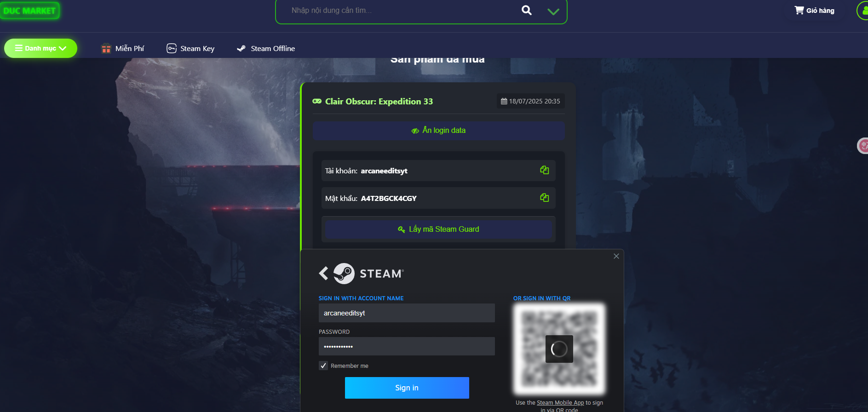Image resolution: width=868 pixels, height=412 pixels.
Task: Close the Steam login dialog
Action: (616, 256)
